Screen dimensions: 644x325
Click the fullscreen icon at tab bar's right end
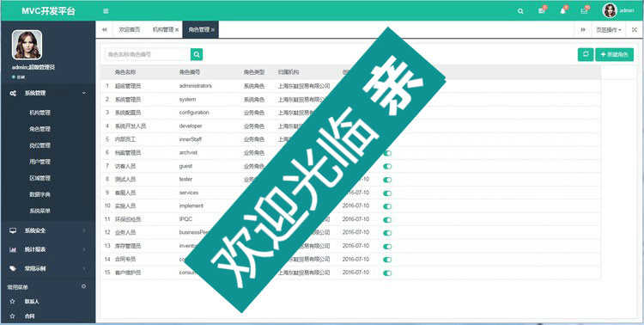(635, 29)
